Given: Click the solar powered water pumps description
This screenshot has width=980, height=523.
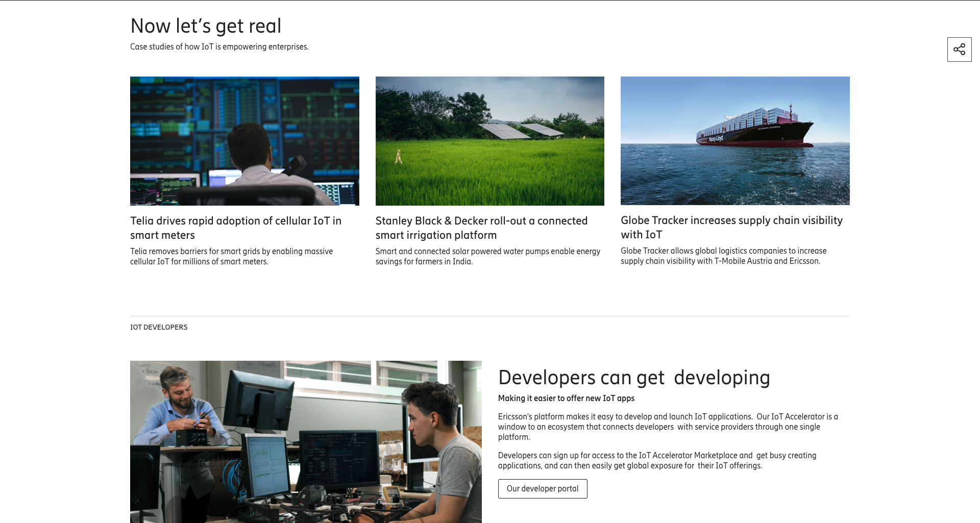Looking at the screenshot, I should click(488, 256).
